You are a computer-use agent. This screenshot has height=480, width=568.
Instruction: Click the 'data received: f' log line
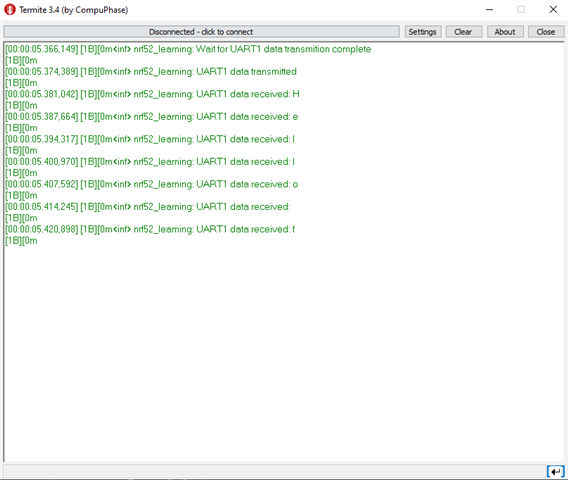(150, 229)
